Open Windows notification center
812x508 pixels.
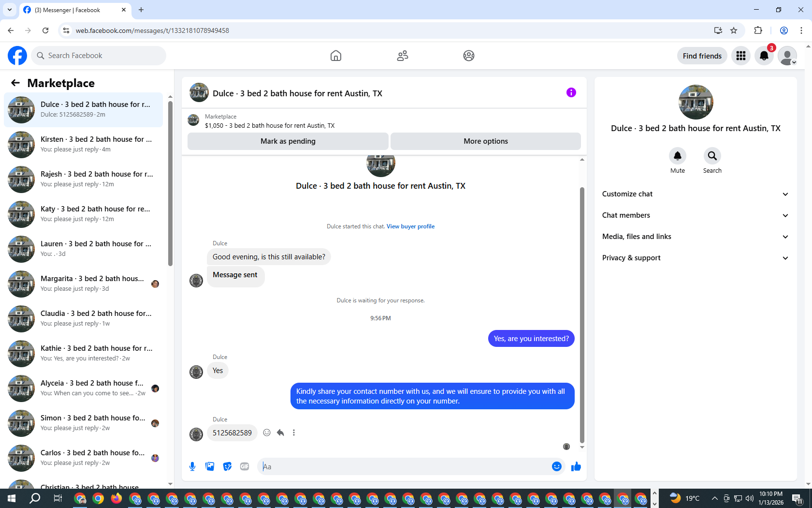point(798,498)
